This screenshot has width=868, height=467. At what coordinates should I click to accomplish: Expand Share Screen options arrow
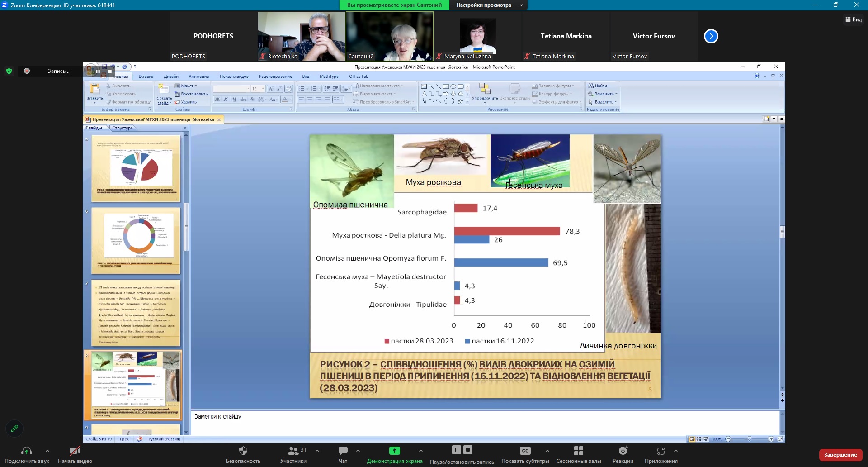click(x=421, y=451)
